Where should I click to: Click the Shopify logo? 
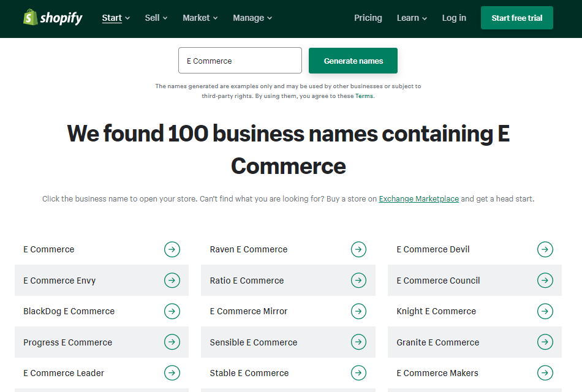[53, 17]
